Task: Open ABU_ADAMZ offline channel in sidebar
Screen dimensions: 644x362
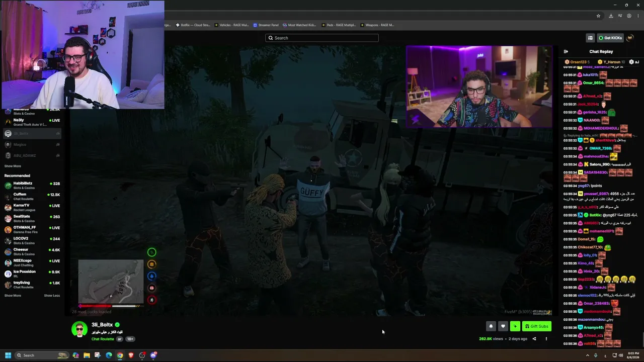Action: [x=32, y=155]
